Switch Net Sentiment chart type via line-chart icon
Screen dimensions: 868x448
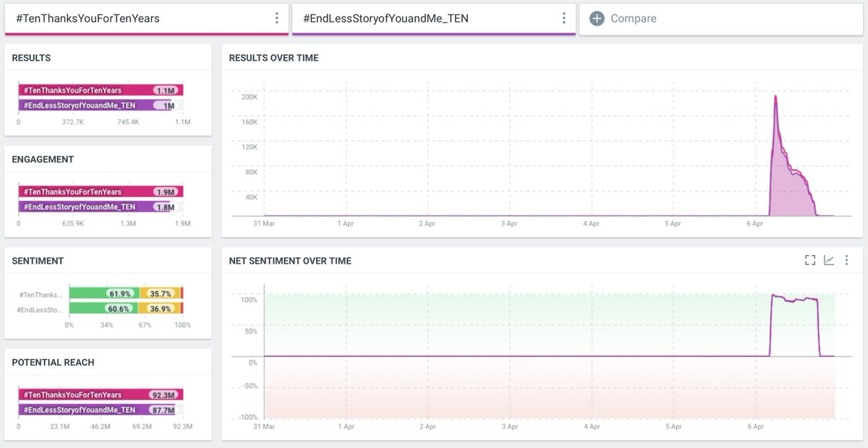click(x=829, y=260)
